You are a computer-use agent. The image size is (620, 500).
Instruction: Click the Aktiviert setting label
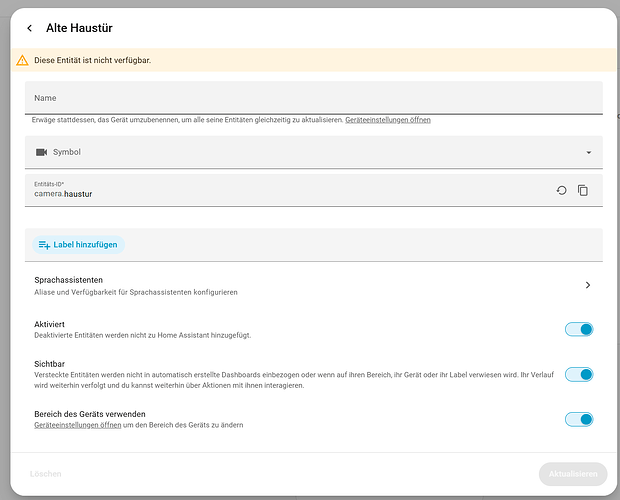[x=49, y=325]
